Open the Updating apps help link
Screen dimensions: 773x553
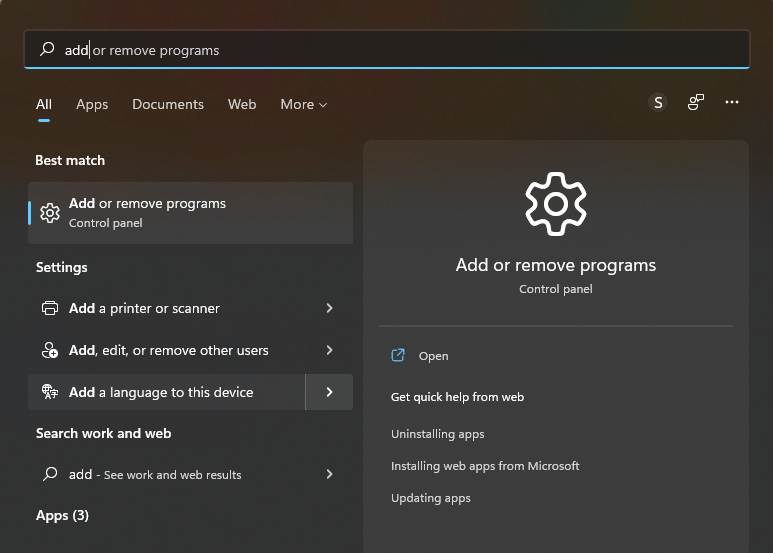pos(430,498)
